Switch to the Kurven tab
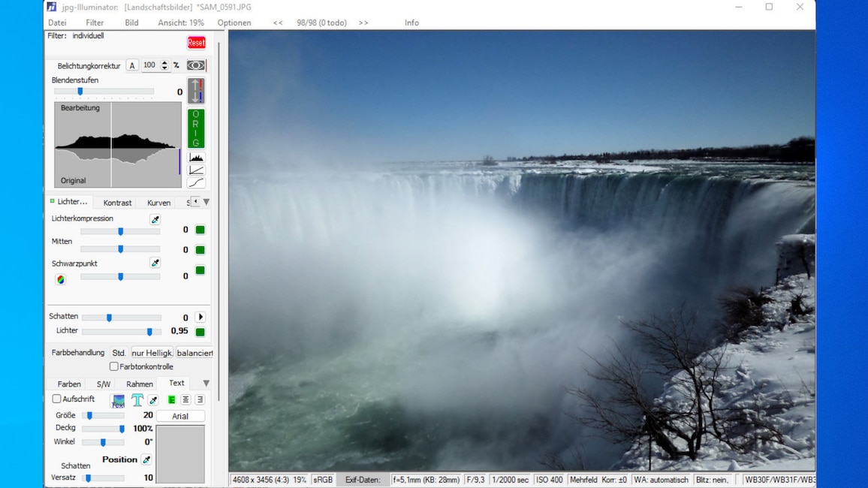This screenshot has width=868, height=488. [x=159, y=203]
